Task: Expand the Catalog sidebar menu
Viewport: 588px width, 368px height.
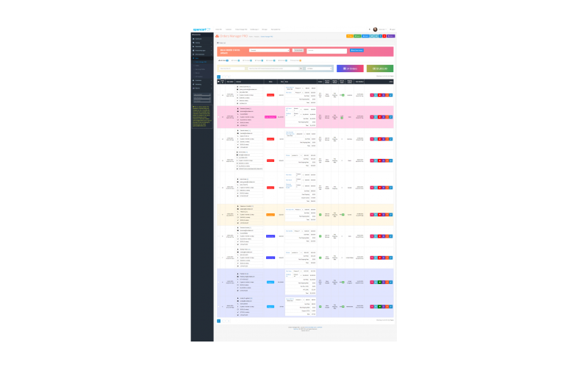Action: 202,43
